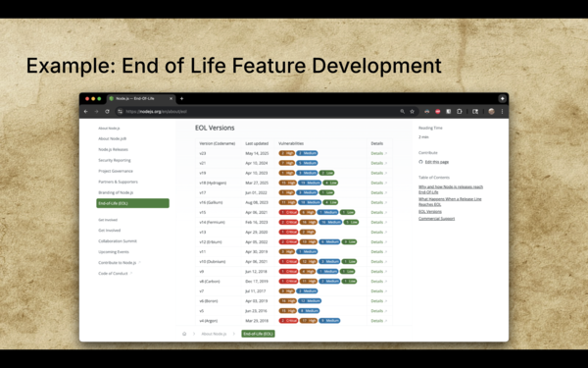The image size is (588, 368).
Task: Open About Node.js® sidebar link
Action: (112, 138)
